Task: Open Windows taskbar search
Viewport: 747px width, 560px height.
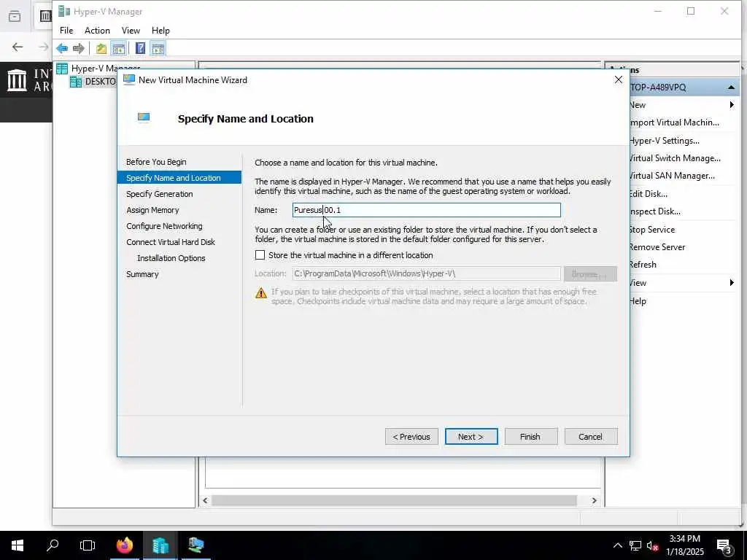Action: [x=53, y=545]
